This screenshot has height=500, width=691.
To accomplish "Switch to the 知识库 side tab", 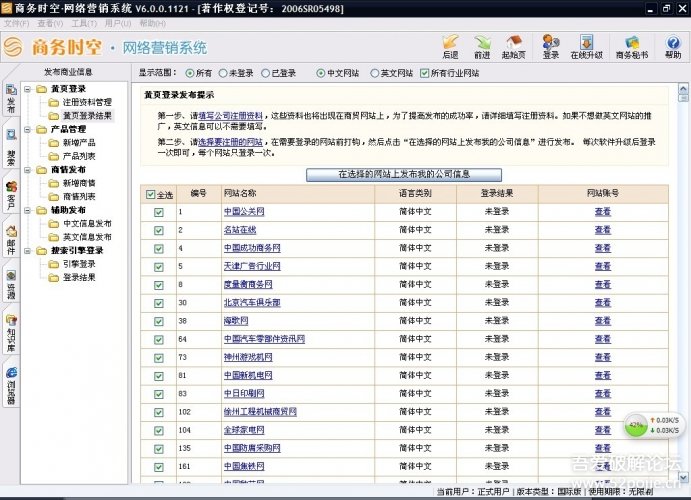I will [x=11, y=334].
